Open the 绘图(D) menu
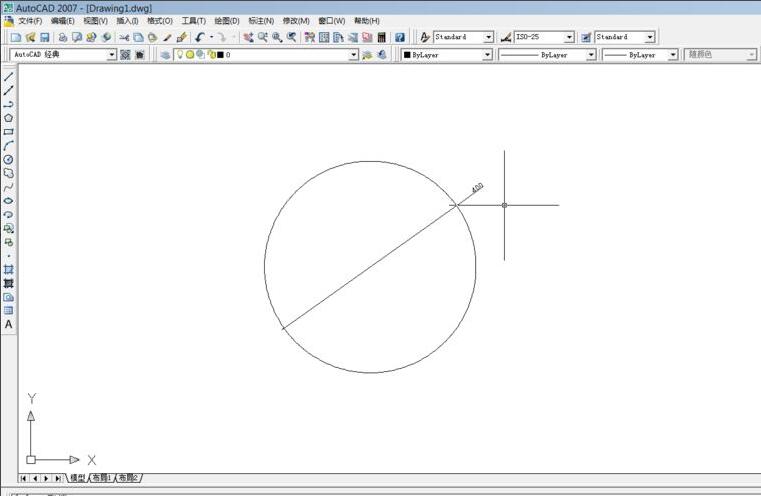This screenshot has width=761, height=496. click(x=226, y=20)
